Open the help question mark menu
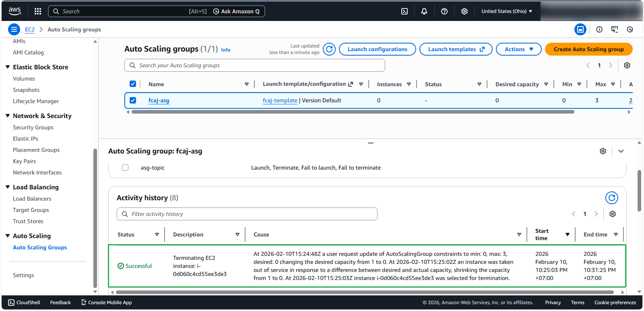 [x=444, y=11]
